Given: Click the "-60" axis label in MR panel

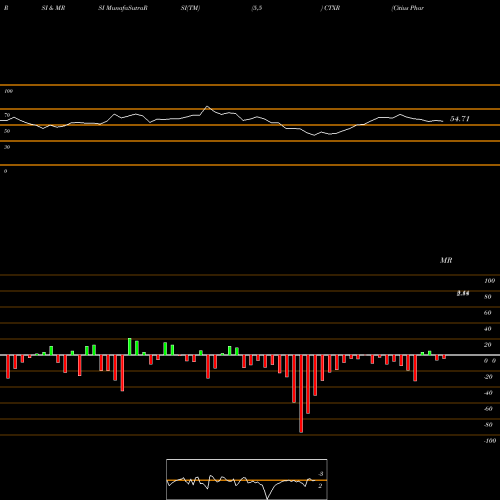Looking at the screenshot, I should 488,409.
